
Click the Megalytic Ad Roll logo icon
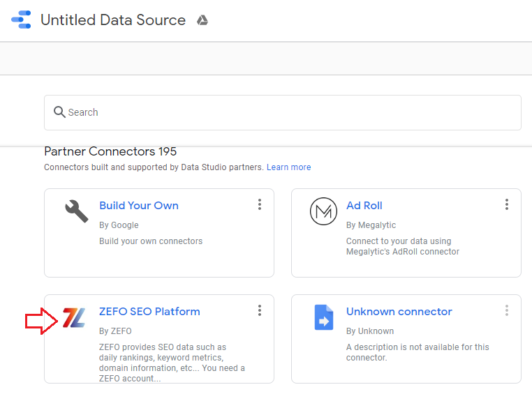323,211
